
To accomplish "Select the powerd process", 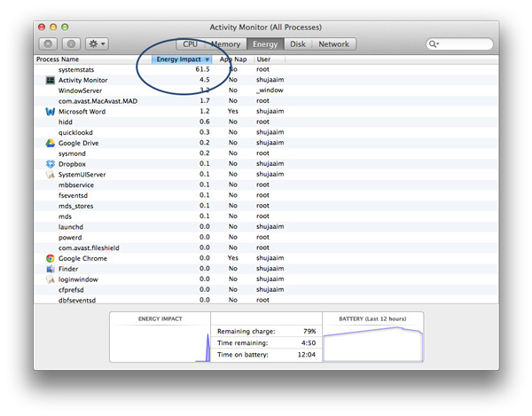I will pos(266,237).
